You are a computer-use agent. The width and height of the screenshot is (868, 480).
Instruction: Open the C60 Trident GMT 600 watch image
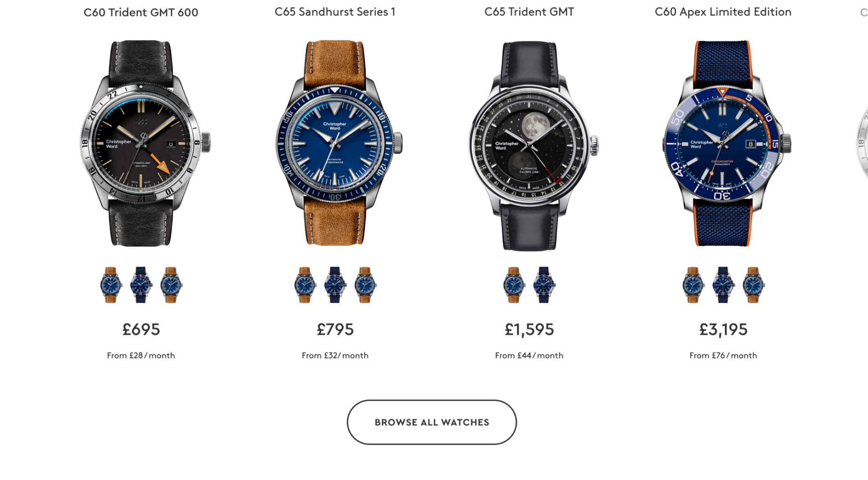tap(145, 143)
